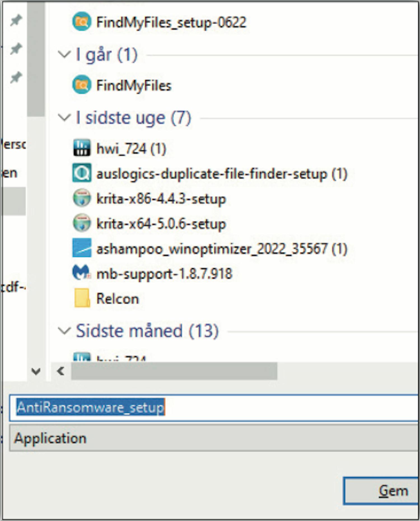
Task: Open the Relcon folder name
Action: [118, 299]
